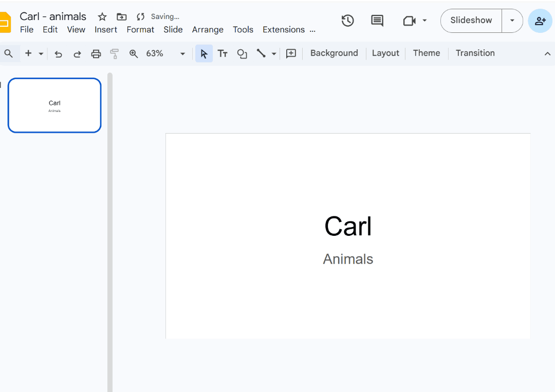Click the Move to folder icon
The height and width of the screenshot is (392, 555).
[x=121, y=16]
